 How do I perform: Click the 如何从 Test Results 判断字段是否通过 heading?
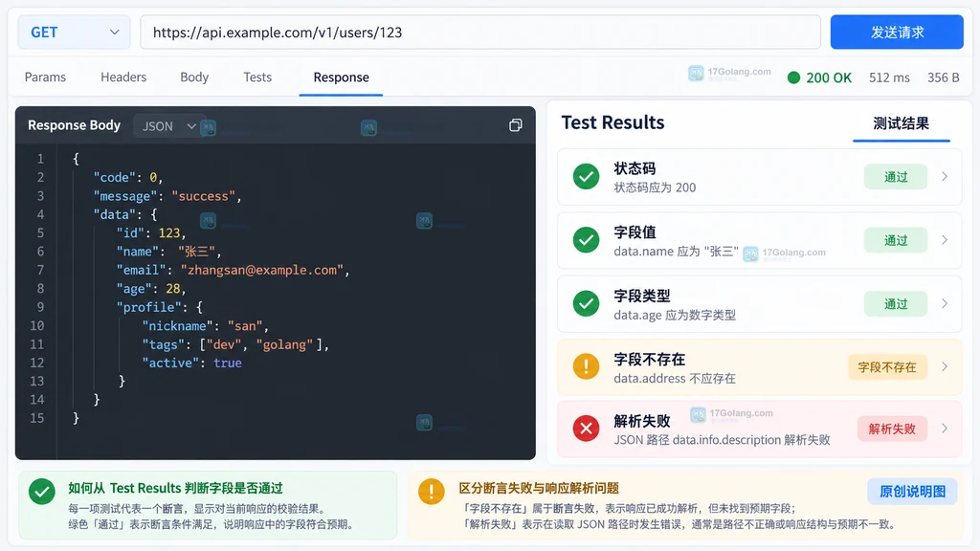176,488
